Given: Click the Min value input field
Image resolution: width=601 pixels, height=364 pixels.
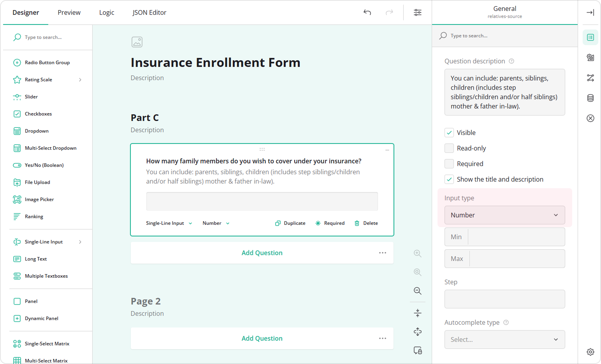Looking at the screenshot, I should [x=516, y=237].
